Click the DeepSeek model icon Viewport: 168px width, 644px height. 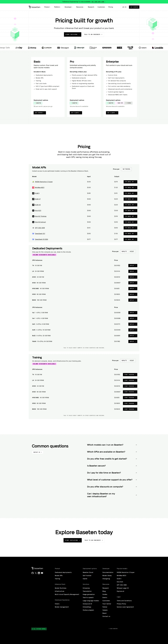pos(33,234)
